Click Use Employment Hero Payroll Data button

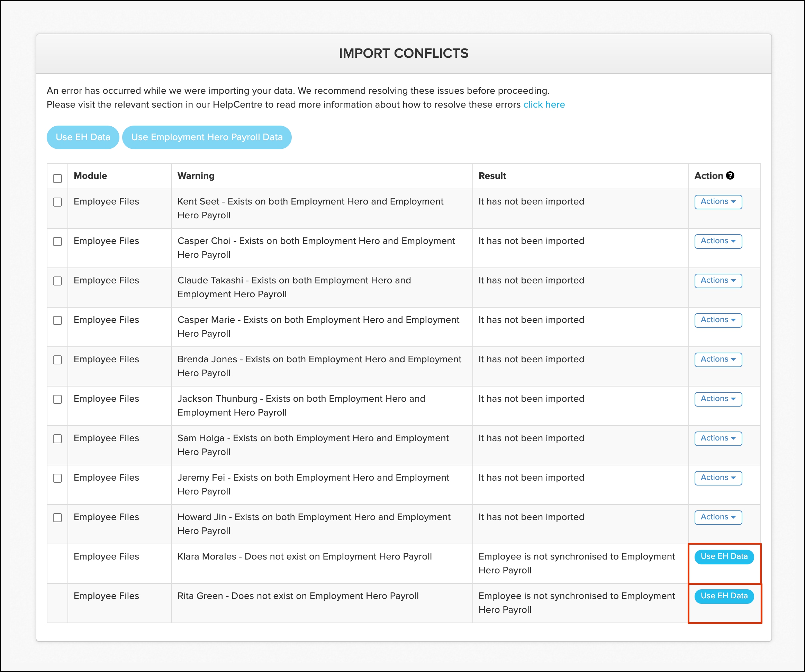point(207,137)
